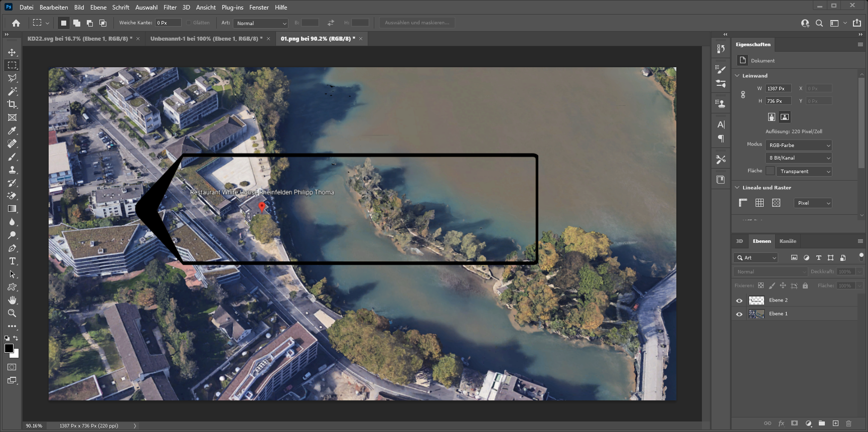This screenshot has height=432, width=868.
Task: Switch to the KD22.svg document tab
Action: coord(80,39)
